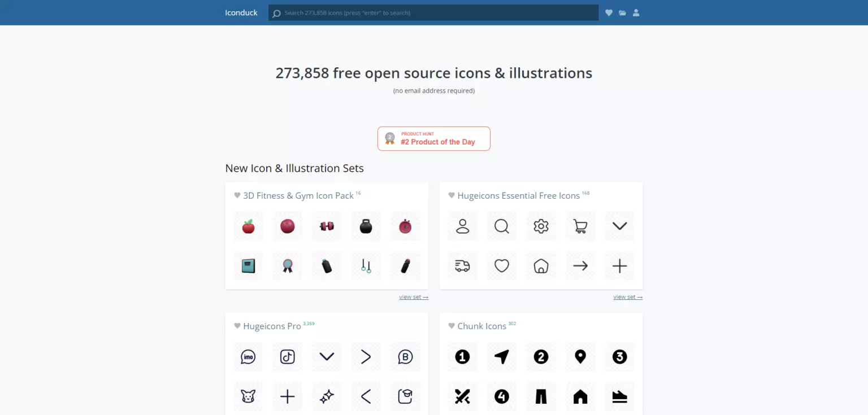
Task: Select the graduation cap icon
Action: (405, 396)
